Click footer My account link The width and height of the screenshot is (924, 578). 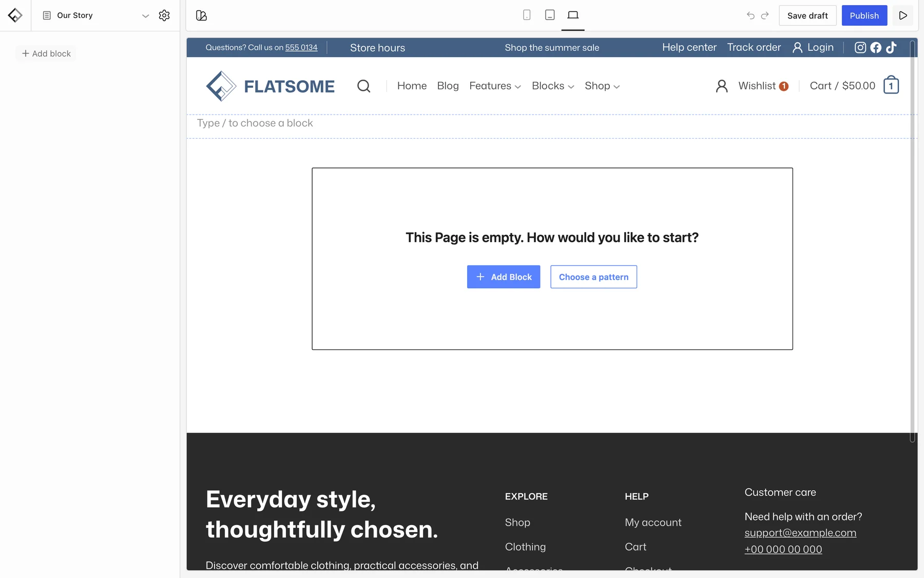(x=653, y=522)
